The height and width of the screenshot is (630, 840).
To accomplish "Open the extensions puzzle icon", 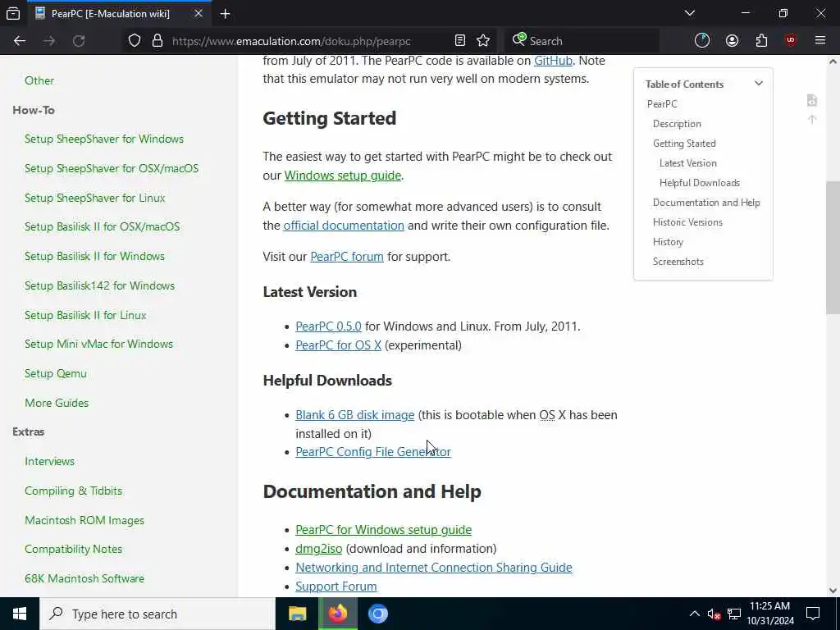I will tap(761, 41).
